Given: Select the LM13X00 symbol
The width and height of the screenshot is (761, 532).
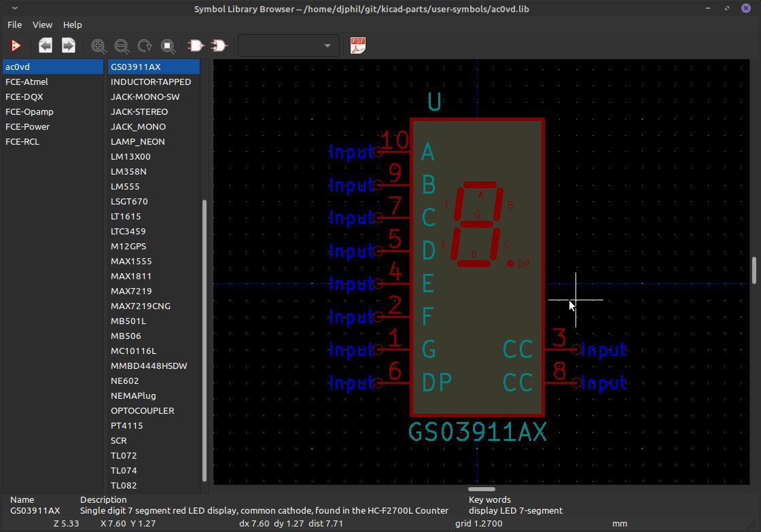Looking at the screenshot, I should (154, 157).
